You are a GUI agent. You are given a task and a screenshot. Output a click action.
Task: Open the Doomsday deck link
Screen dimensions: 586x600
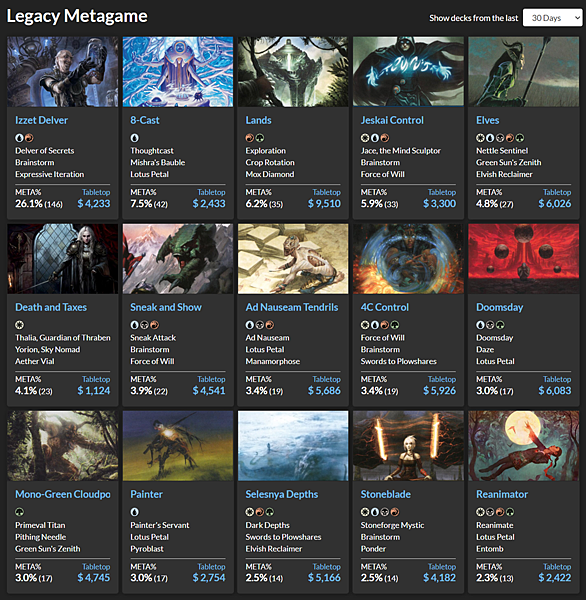pyautogui.click(x=499, y=307)
